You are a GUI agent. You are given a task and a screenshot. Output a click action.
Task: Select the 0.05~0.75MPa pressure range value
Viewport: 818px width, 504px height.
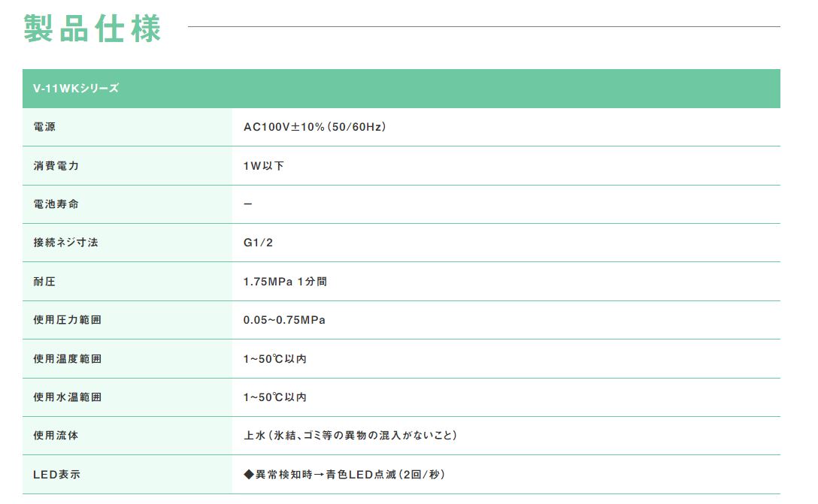click(x=284, y=320)
